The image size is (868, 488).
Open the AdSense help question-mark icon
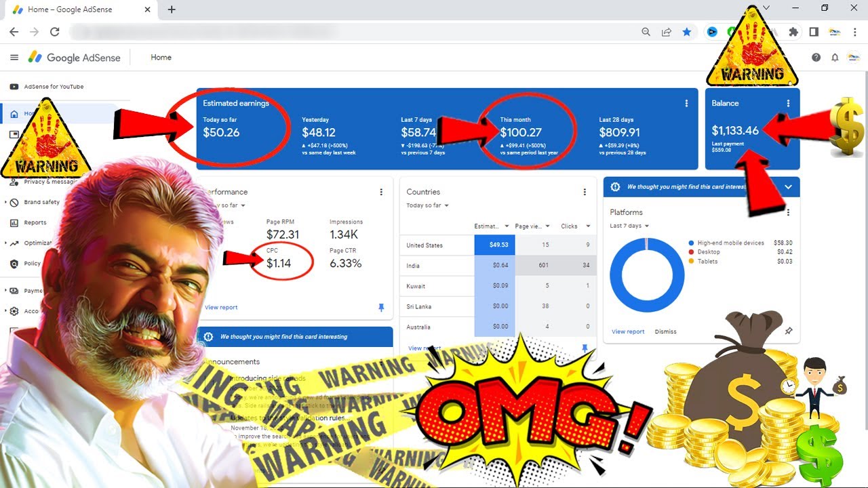(816, 58)
